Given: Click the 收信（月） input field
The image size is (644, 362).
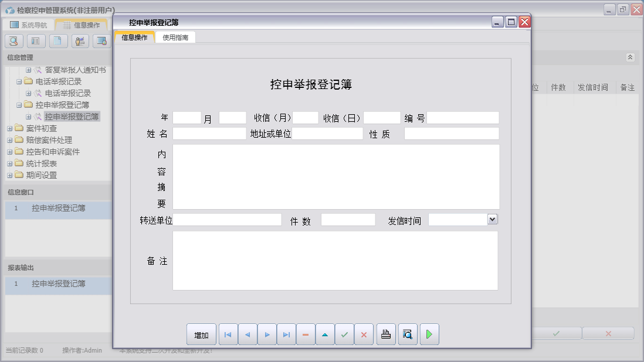Looking at the screenshot, I should point(305,118).
